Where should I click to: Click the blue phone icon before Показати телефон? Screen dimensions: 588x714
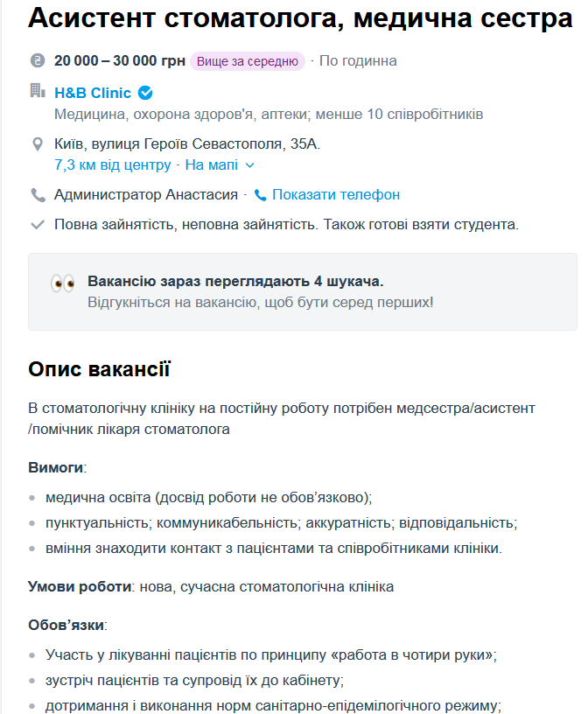pyautogui.click(x=260, y=195)
